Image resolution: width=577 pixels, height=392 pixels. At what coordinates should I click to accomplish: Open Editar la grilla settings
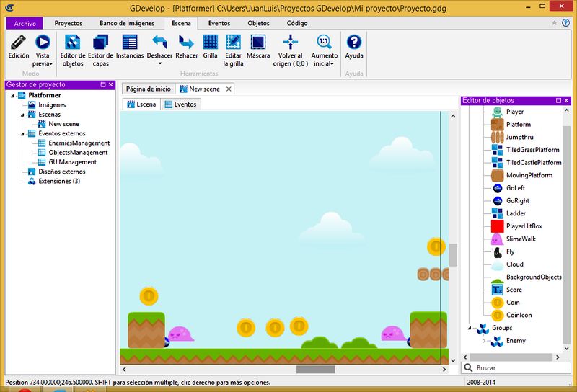click(x=233, y=50)
